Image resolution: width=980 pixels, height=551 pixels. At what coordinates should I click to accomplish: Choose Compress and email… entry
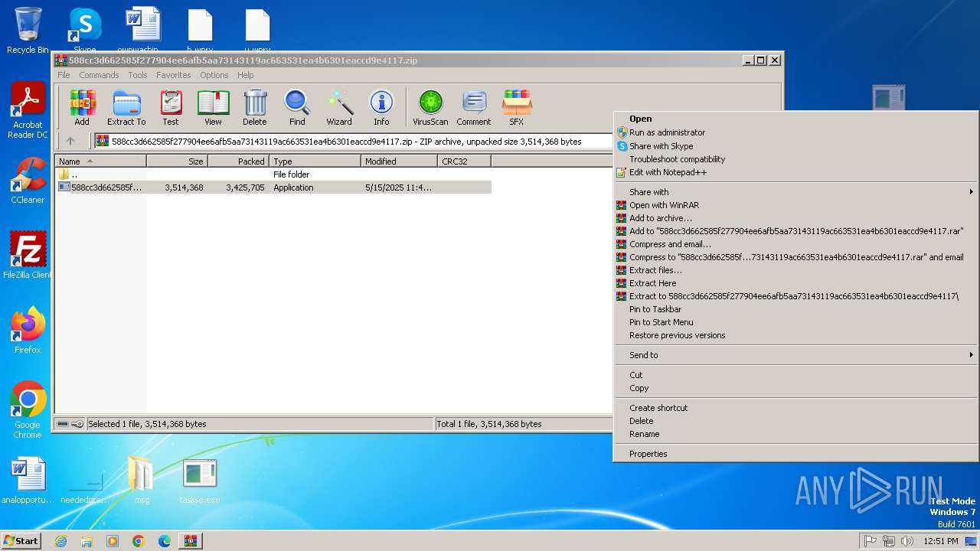[796, 244]
